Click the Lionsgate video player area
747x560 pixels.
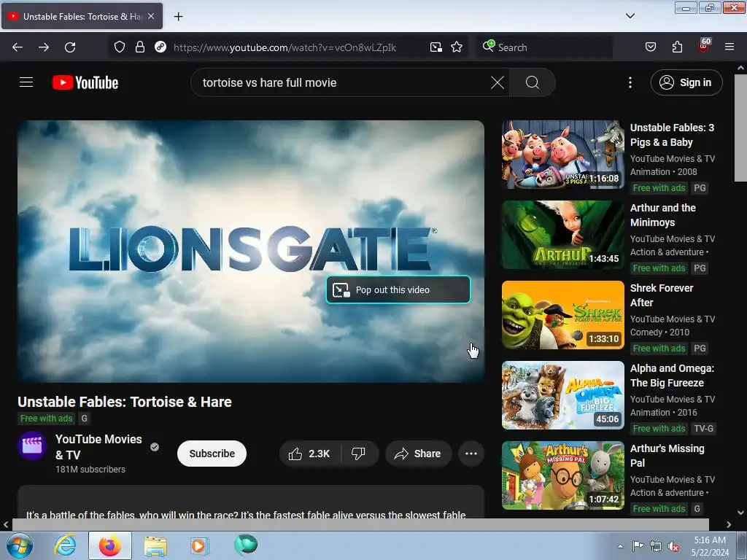[x=251, y=251]
